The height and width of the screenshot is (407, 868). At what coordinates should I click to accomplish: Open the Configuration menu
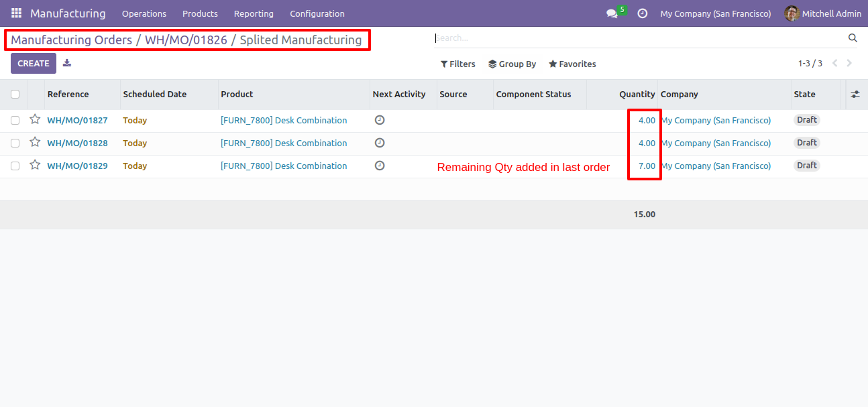click(x=317, y=13)
